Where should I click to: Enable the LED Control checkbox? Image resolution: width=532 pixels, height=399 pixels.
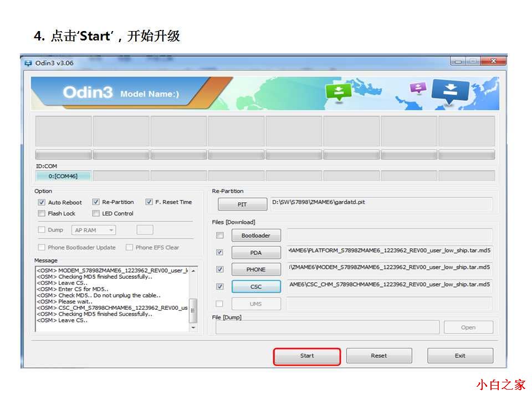click(x=96, y=213)
